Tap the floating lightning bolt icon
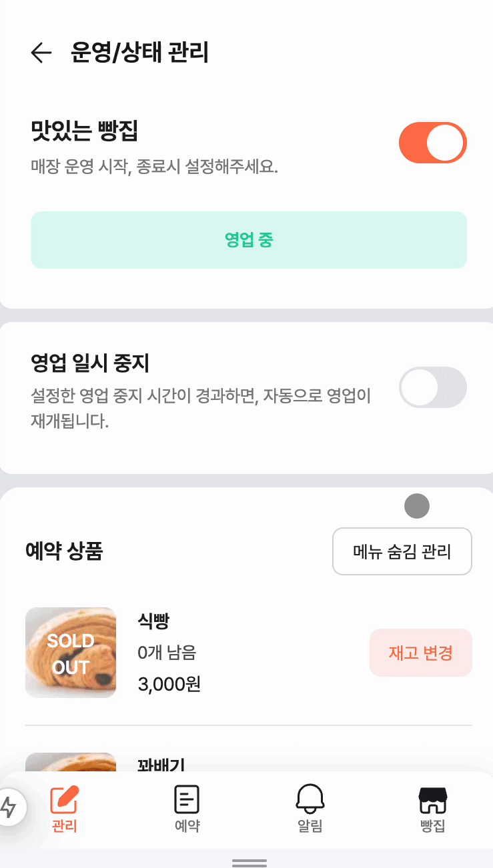The width and height of the screenshot is (493, 868). [9, 807]
